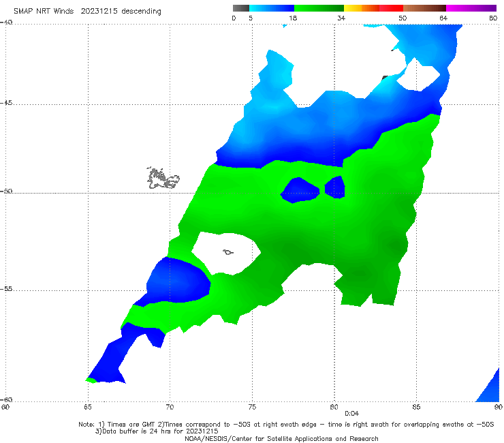Click the "Note: 1) Times are GMT" line
Viewport: 504px width, 443px height.
(286, 425)
